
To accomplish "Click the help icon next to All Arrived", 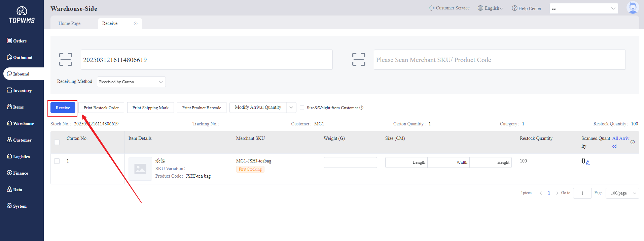I will click(x=633, y=142).
